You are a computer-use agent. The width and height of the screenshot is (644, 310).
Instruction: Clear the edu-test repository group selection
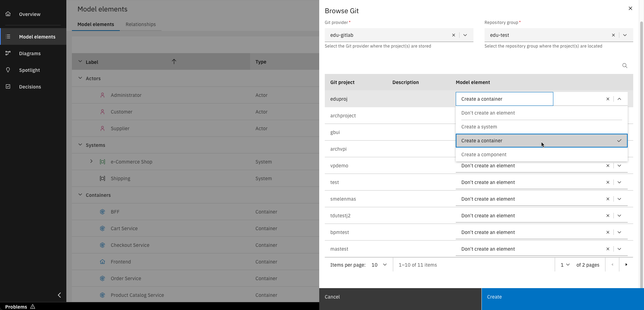pos(613,35)
